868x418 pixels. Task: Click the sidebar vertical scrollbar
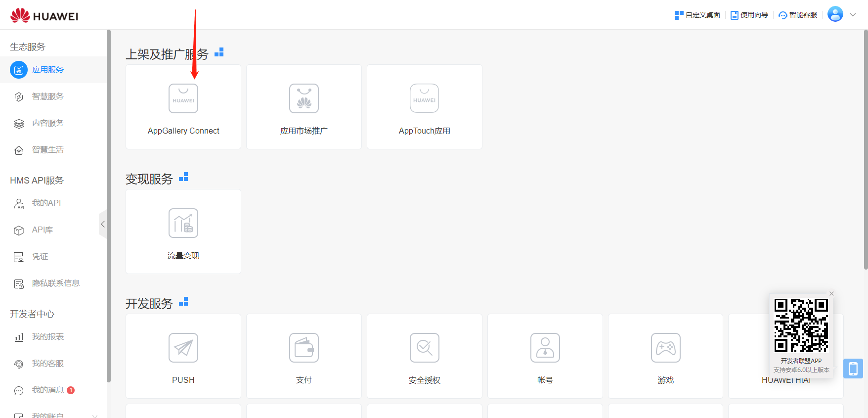(109, 206)
